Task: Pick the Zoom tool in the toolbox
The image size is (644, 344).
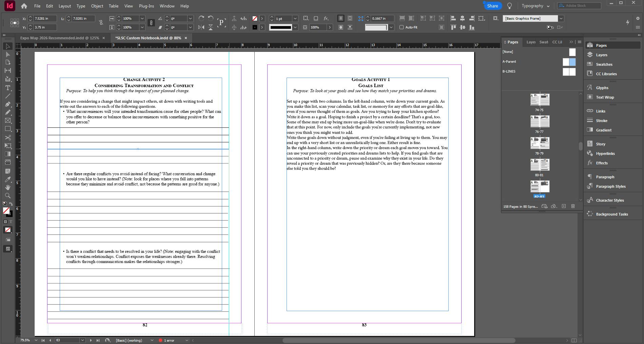Action: [8, 196]
